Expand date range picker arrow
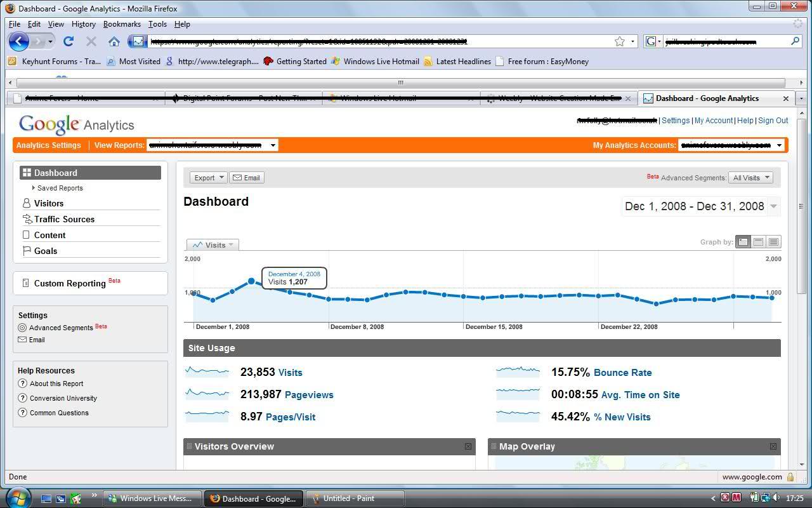This screenshot has width=812, height=508. click(773, 206)
